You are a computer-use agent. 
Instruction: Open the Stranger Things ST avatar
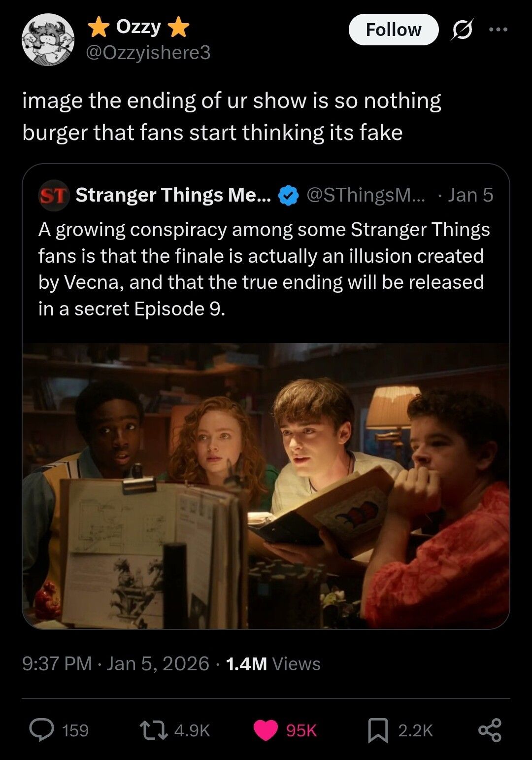coord(53,196)
